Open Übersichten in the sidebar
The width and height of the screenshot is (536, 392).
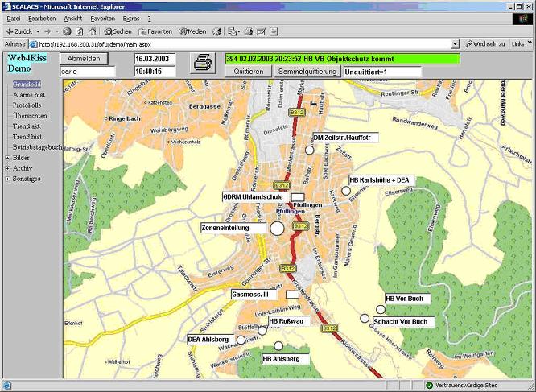click(x=30, y=116)
